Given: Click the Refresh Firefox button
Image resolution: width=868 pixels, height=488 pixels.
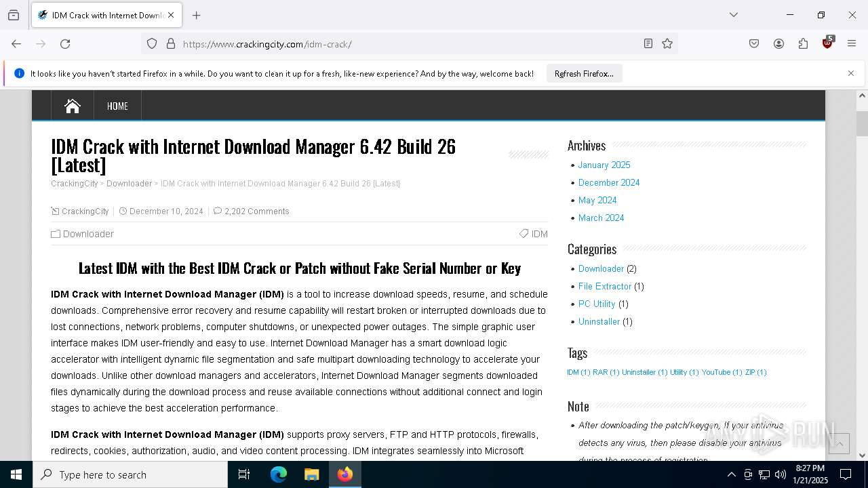Looking at the screenshot, I should coord(584,74).
